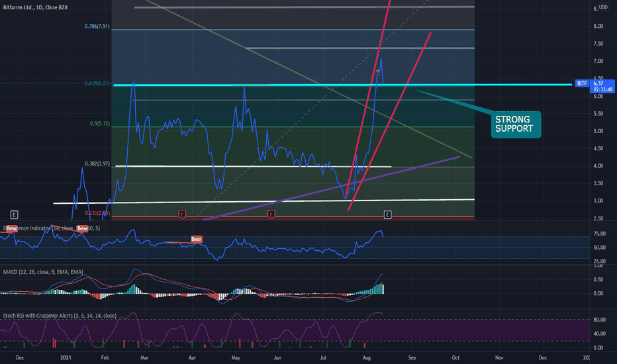The height and width of the screenshot is (364, 617).
Task: Click the 6.37 current price label
Action: [x=603, y=86]
